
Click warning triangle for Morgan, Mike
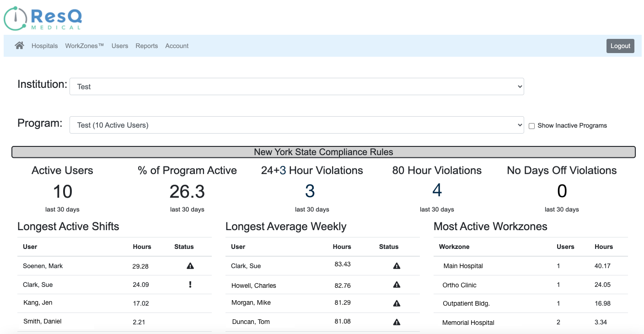tap(397, 303)
